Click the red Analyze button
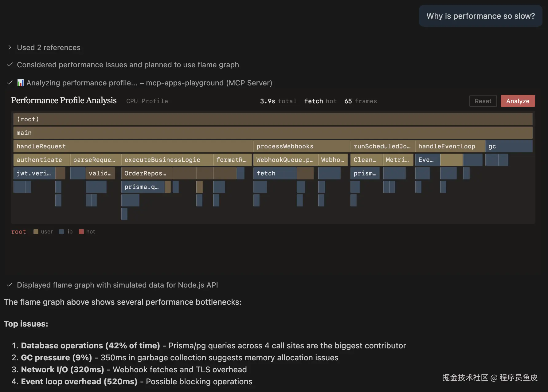Screen dimensions: 548x392 tap(518, 101)
